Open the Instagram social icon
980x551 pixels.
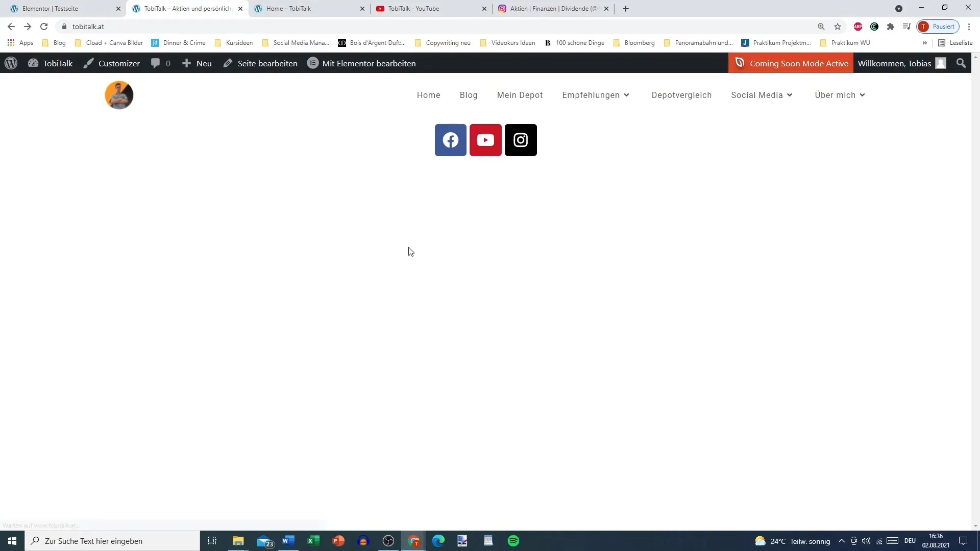[521, 140]
